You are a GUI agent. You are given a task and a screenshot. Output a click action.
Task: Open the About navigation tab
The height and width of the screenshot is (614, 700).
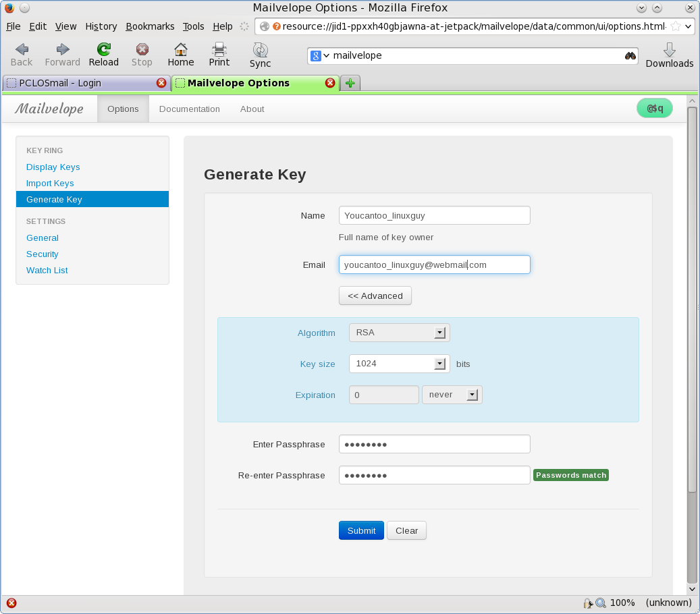click(x=252, y=109)
